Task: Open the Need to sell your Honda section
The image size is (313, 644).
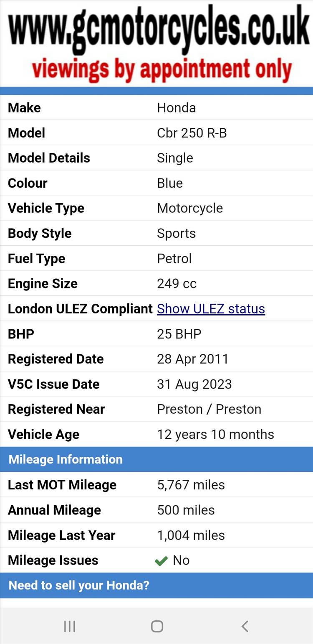Action: tap(156, 585)
